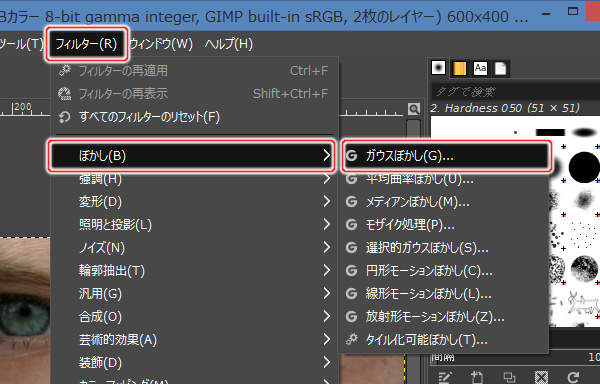Choose すべてのフィルターのリセット(F)
Screen dimensions: 600x384
click(195, 117)
